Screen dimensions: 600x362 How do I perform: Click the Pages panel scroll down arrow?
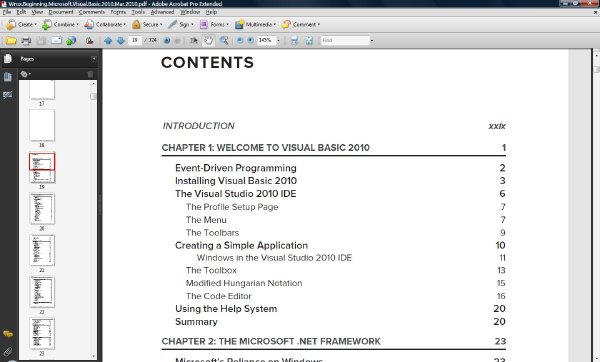coord(93,356)
